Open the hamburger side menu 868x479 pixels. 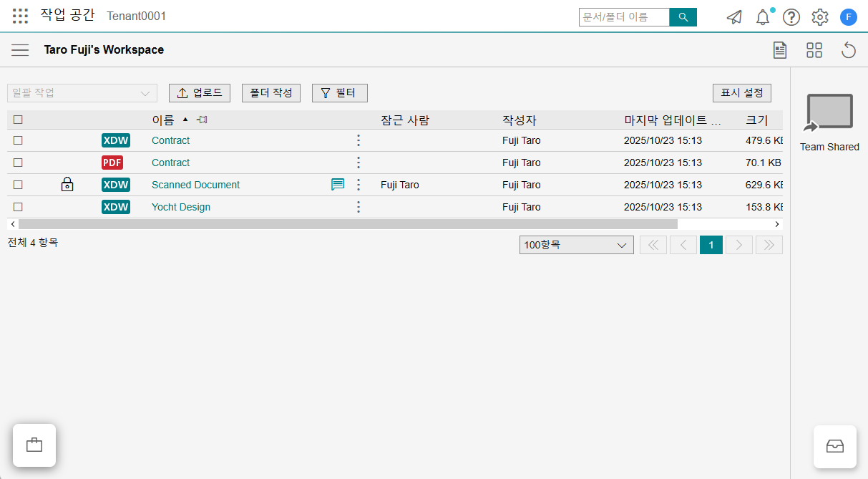pos(20,50)
